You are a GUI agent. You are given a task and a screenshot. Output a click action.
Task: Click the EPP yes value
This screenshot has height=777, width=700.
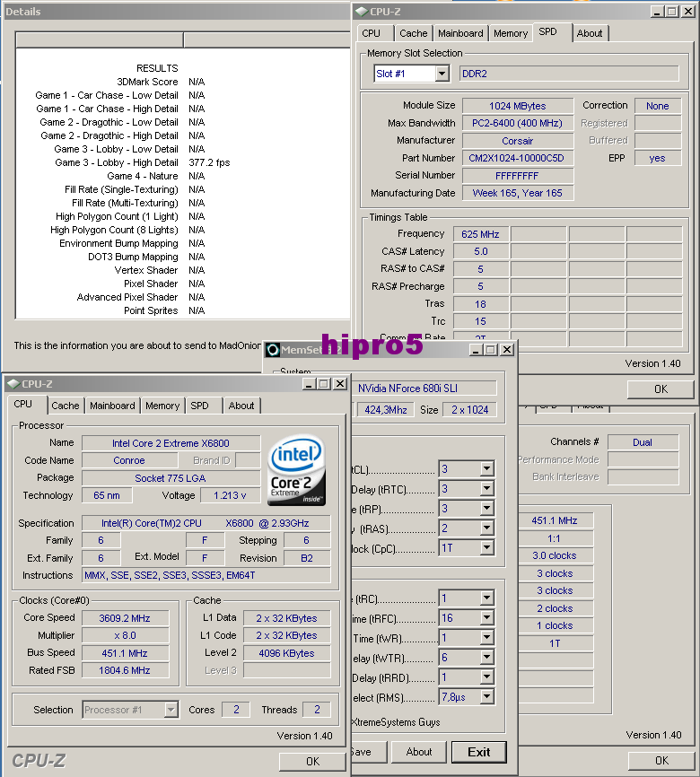(x=657, y=158)
